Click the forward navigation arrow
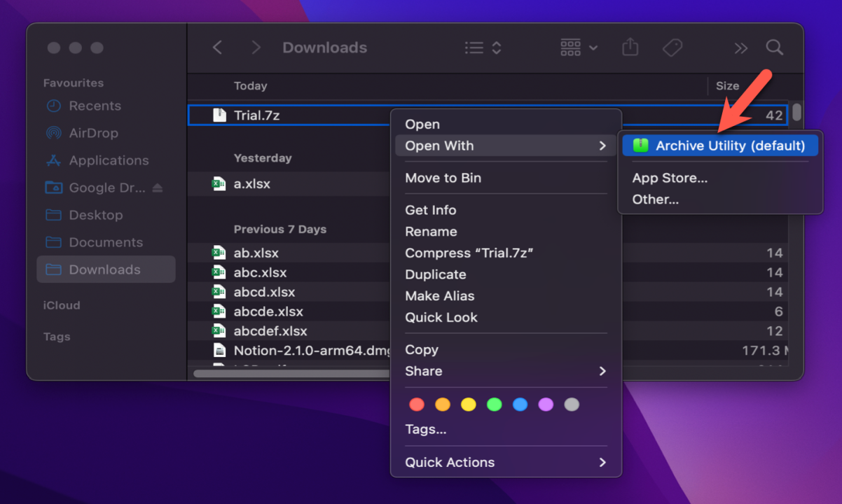This screenshot has height=504, width=842. [x=256, y=48]
